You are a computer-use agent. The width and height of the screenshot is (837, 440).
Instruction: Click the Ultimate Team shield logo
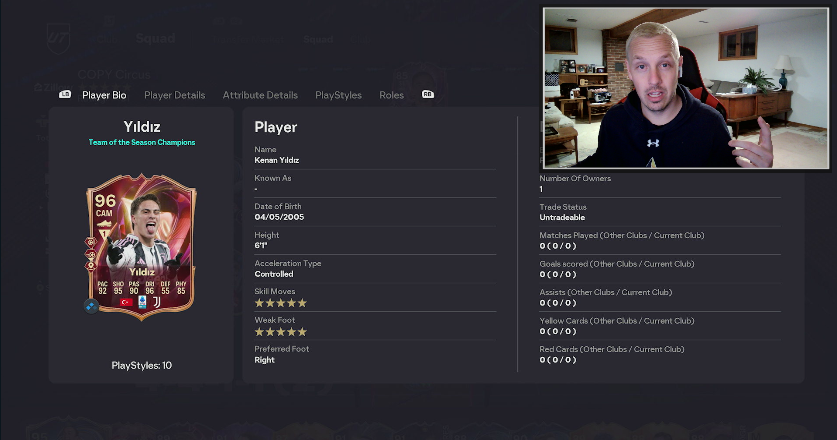[x=58, y=38]
